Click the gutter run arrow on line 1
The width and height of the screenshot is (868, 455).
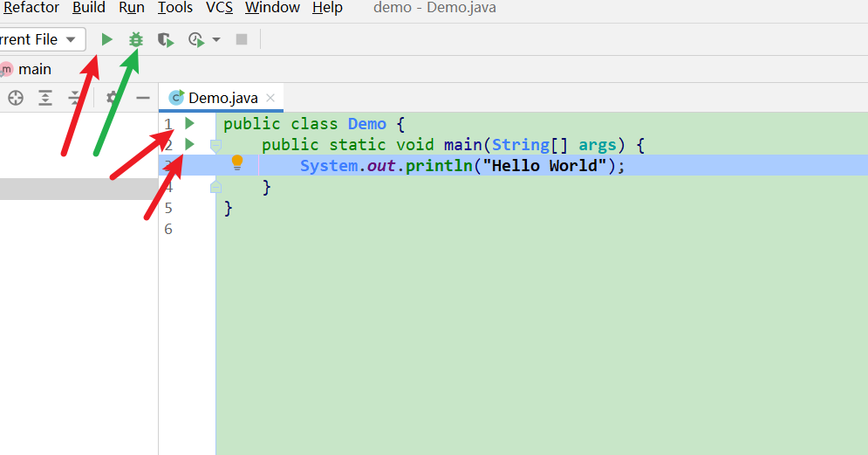[189, 123]
